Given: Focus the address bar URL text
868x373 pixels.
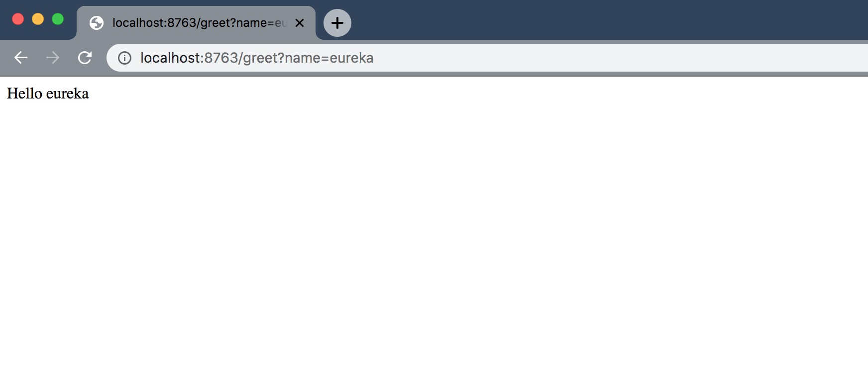Looking at the screenshot, I should 257,58.
